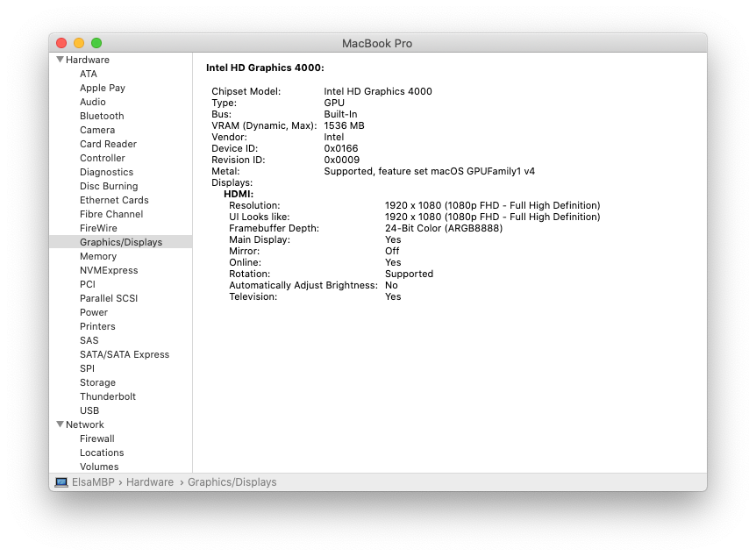Click ElsaMBP in the path bar
The width and height of the screenshot is (756, 556).
[x=93, y=482]
